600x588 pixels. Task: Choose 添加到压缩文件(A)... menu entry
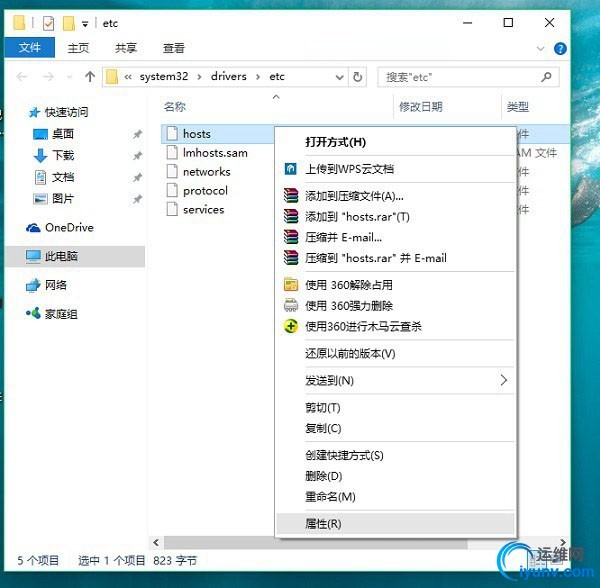coord(395,196)
